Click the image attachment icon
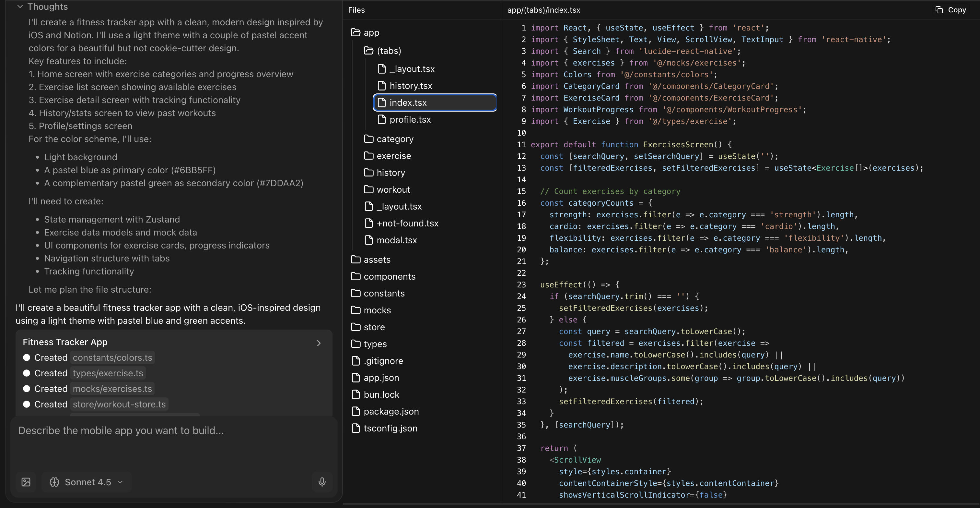The height and width of the screenshot is (508, 980). 26,482
